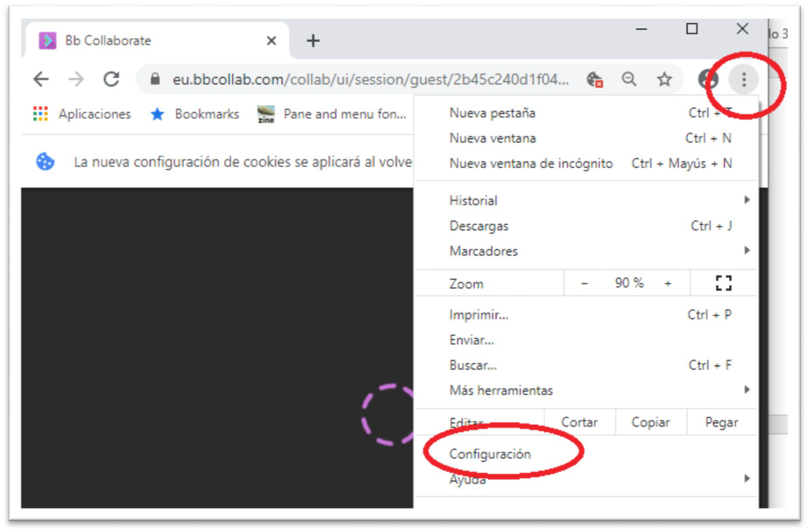
Task: Reload the page with refresh icon
Action: click(111, 79)
